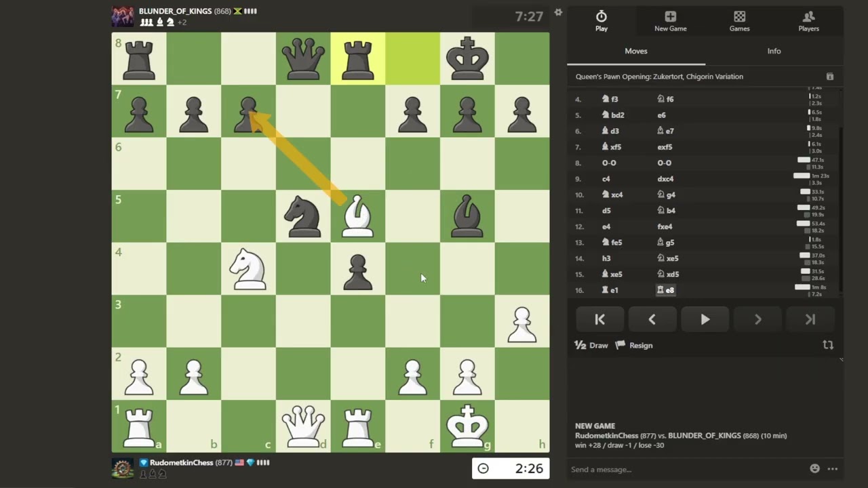Screen dimensions: 868x488
Task: Go to move 11 white d5
Action: point(606,211)
